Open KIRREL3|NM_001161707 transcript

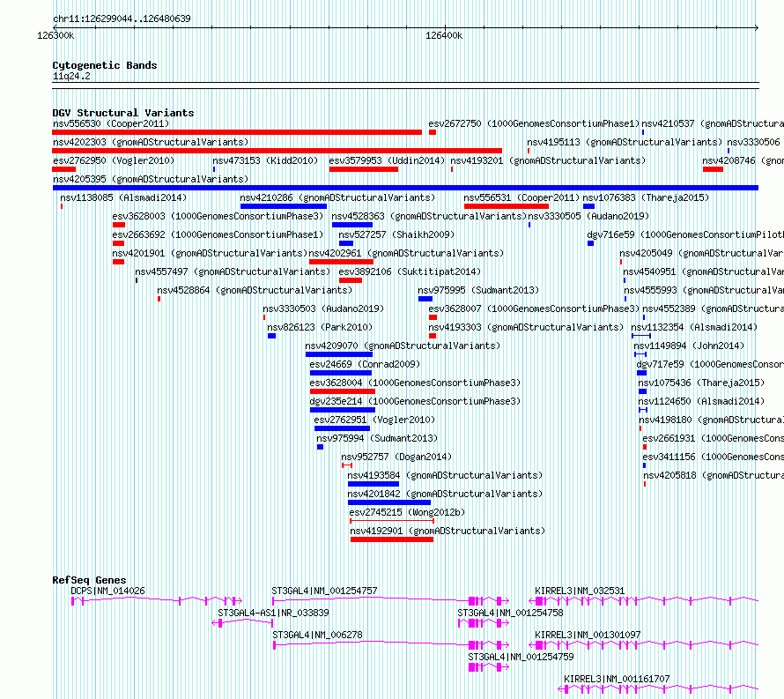pyautogui.click(x=617, y=679)
